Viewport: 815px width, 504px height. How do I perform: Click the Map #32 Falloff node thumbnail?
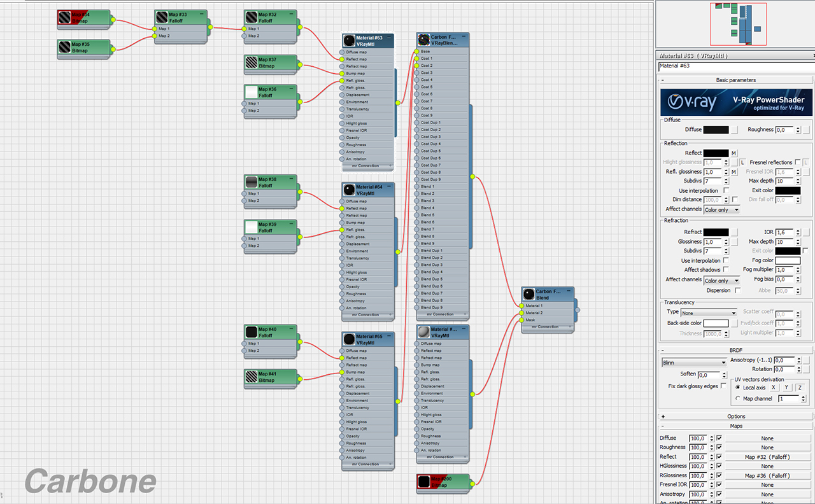coord(252,18)
